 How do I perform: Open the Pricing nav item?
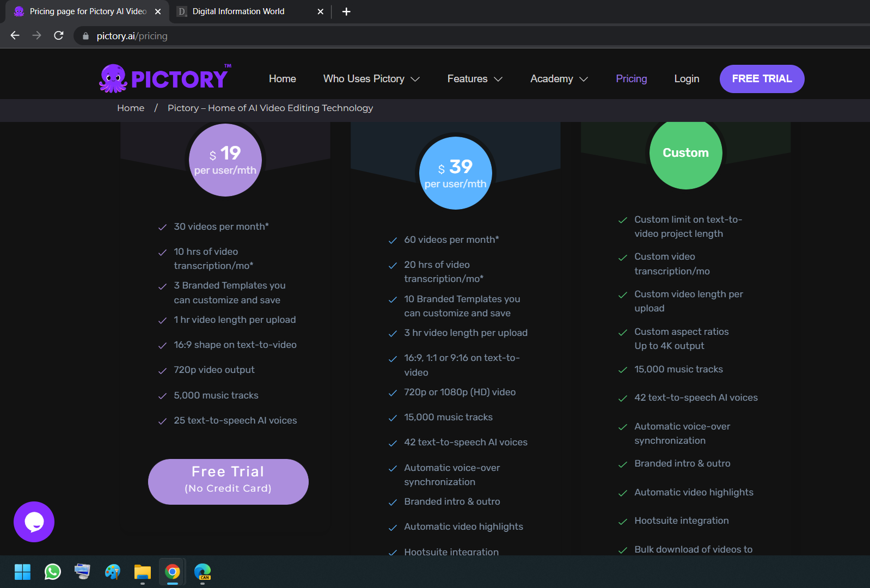(x=632, y=79)
